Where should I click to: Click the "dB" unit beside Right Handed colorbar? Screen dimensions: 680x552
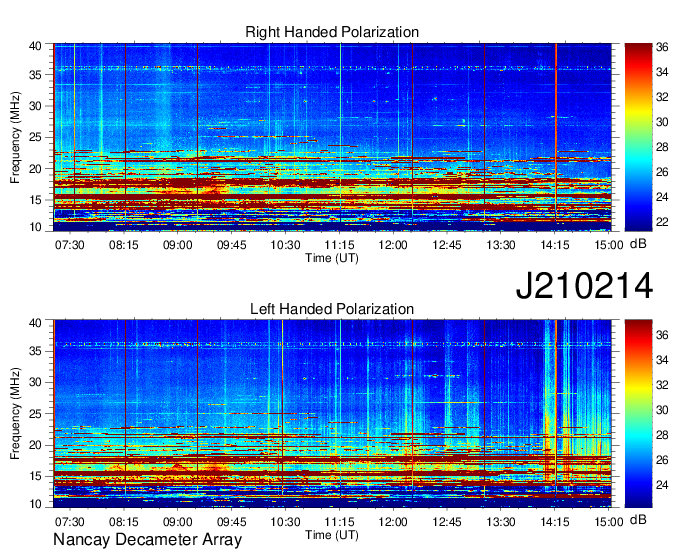coord(638,244)
